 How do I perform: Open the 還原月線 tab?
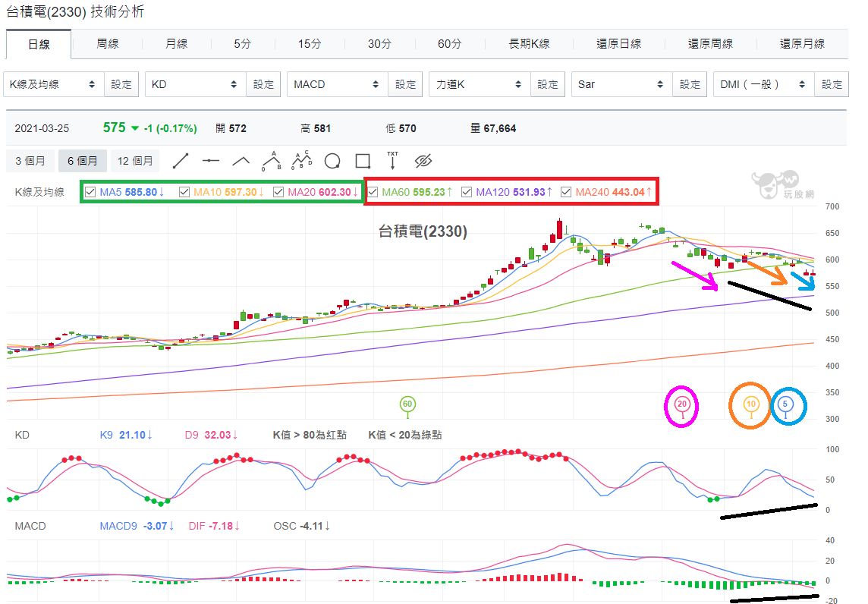pos(802,44)
